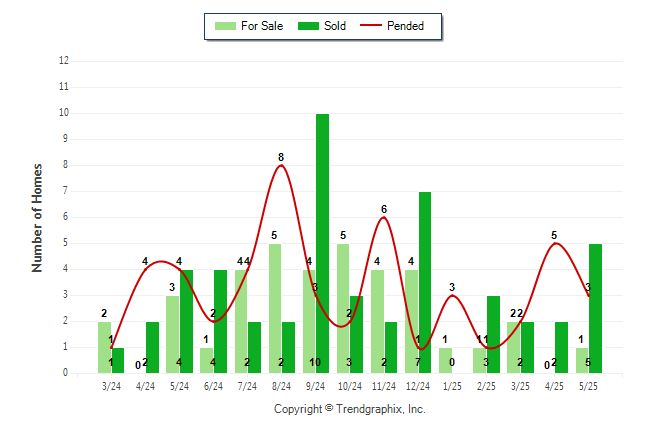
Task: Click the 'Pended' legend label
Action: 405,26
